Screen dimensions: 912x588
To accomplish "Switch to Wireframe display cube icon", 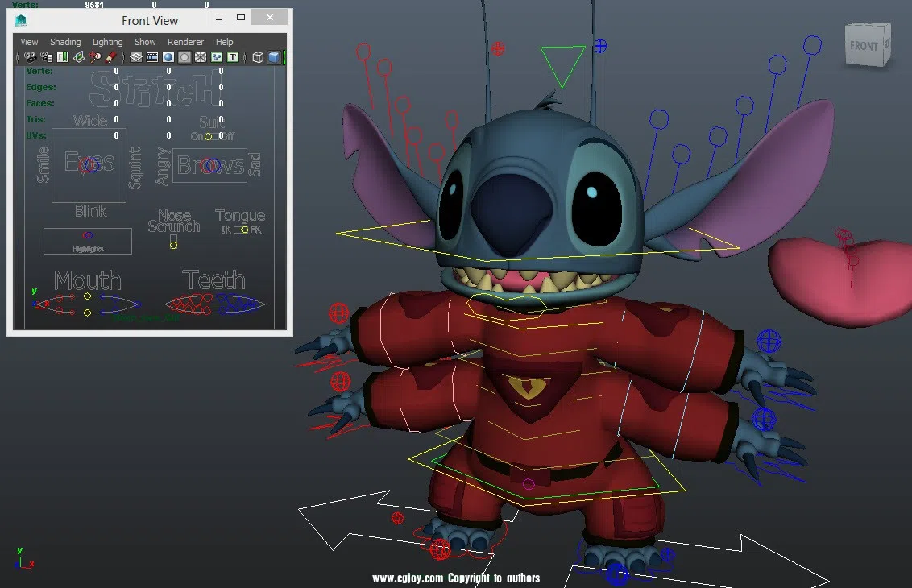I will pos(258,57).
